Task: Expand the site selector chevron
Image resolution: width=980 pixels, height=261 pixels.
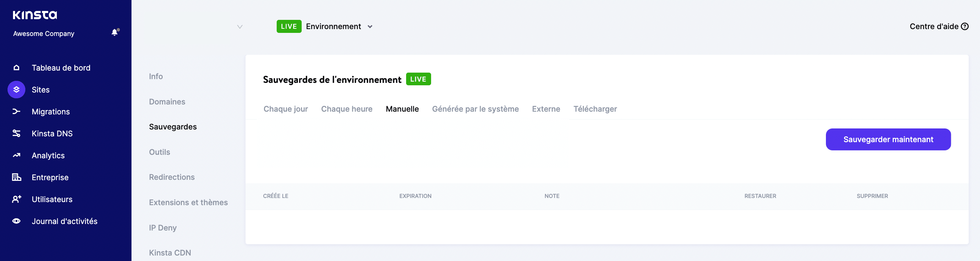Action: pos(240,27)
